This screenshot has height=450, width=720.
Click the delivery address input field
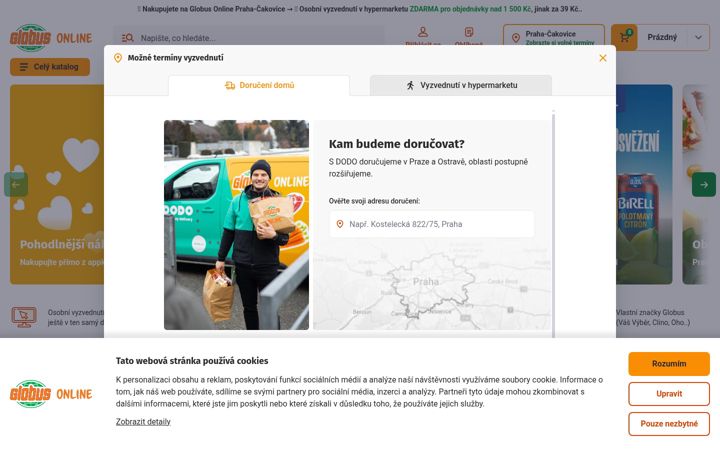[x=432, y=224]
